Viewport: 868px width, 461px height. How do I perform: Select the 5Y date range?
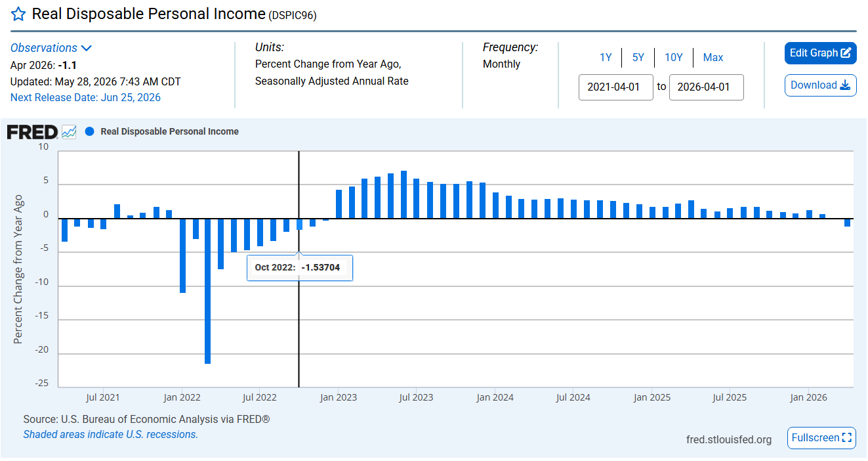pos(638,58)
